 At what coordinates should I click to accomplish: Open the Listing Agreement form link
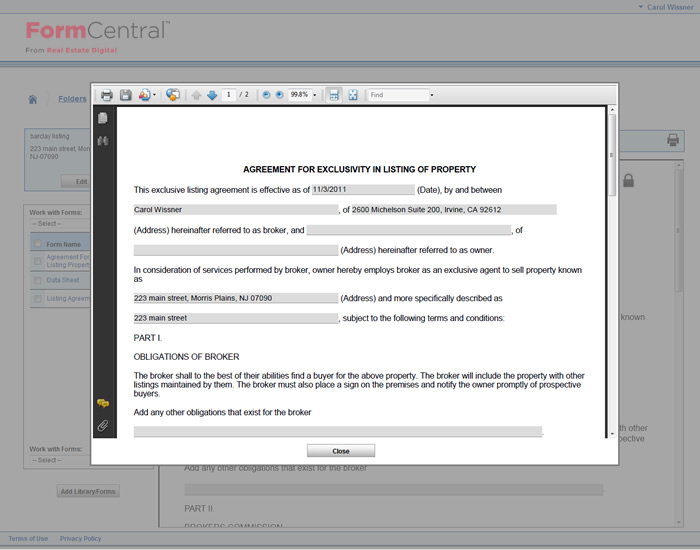68,298
